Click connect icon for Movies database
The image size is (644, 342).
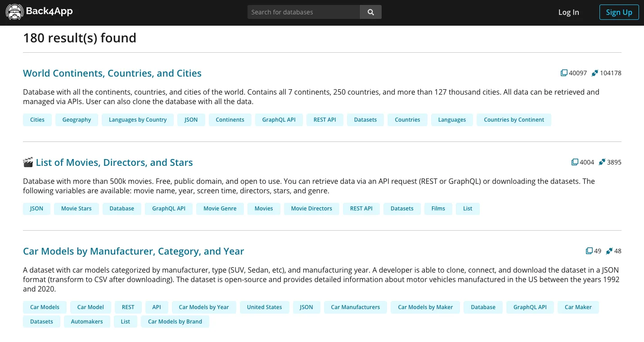coord(602,162)
